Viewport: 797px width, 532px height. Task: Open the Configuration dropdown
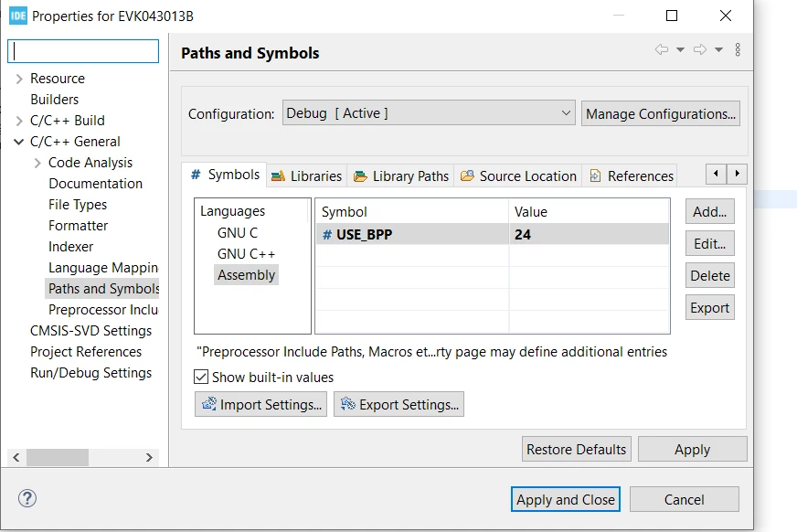(x=429, y=112)
